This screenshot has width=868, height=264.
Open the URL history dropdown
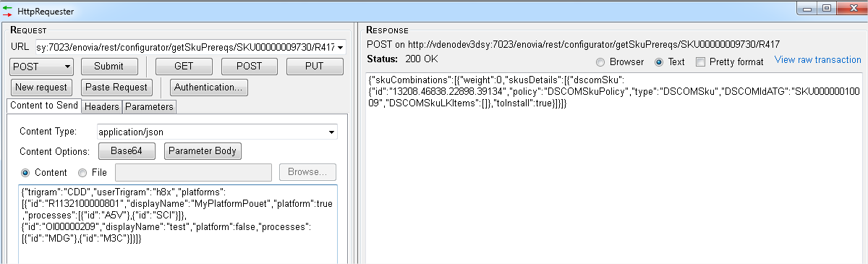(341, 47)
